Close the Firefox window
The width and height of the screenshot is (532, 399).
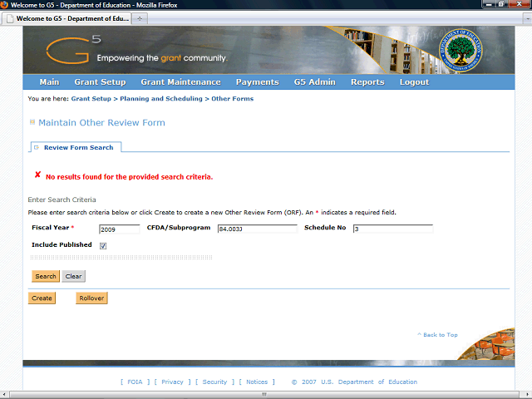point(519,4)
